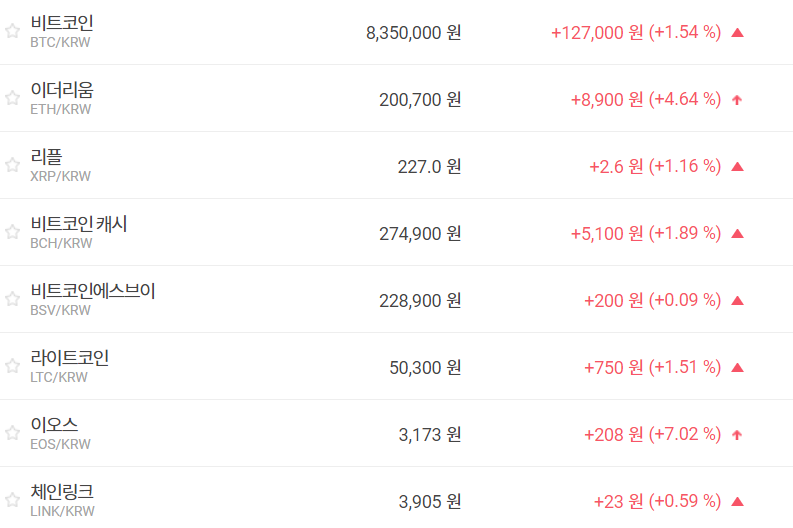This screenshot has width=793, height=528.
Task: Click the 228,900 원 price for 비트코인에스브이
Action: click(x=420, y=300)
